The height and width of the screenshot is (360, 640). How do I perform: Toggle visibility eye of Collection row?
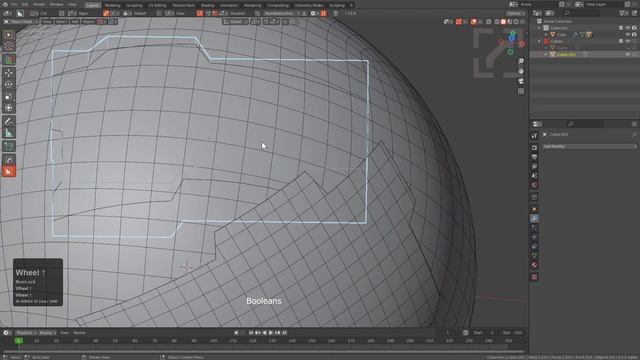(x=628, y=28)
